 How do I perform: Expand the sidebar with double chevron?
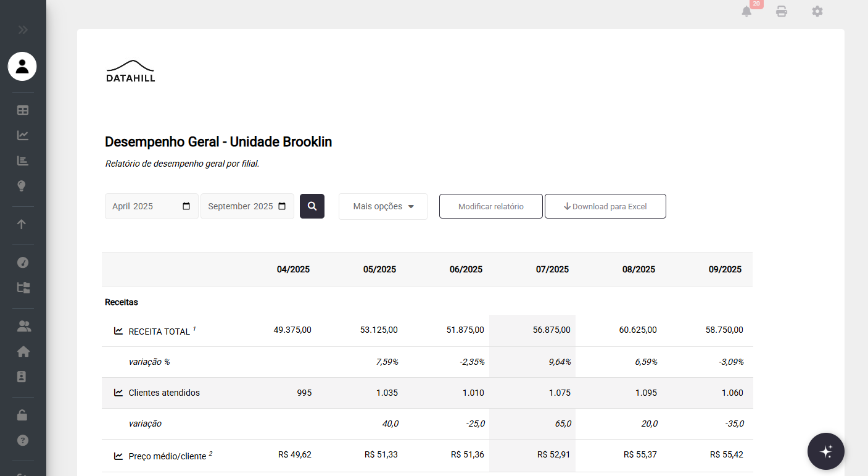(x=23, y=30)
